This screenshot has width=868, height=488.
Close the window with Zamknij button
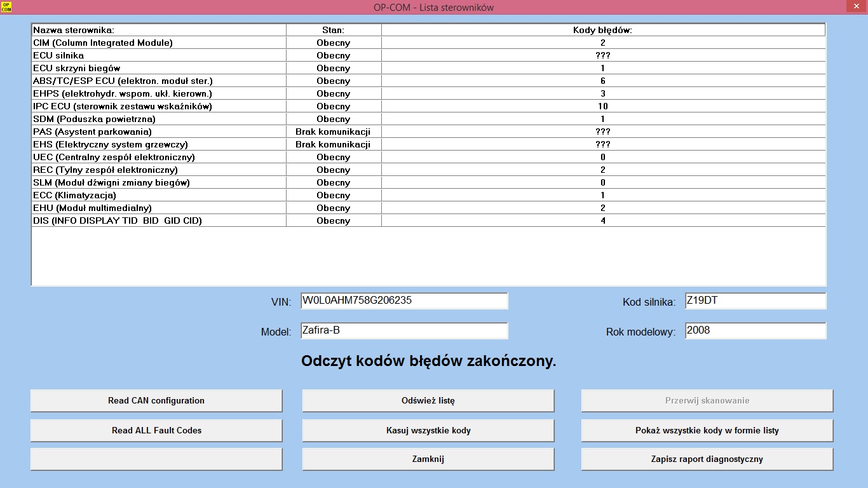pos(428,459)
